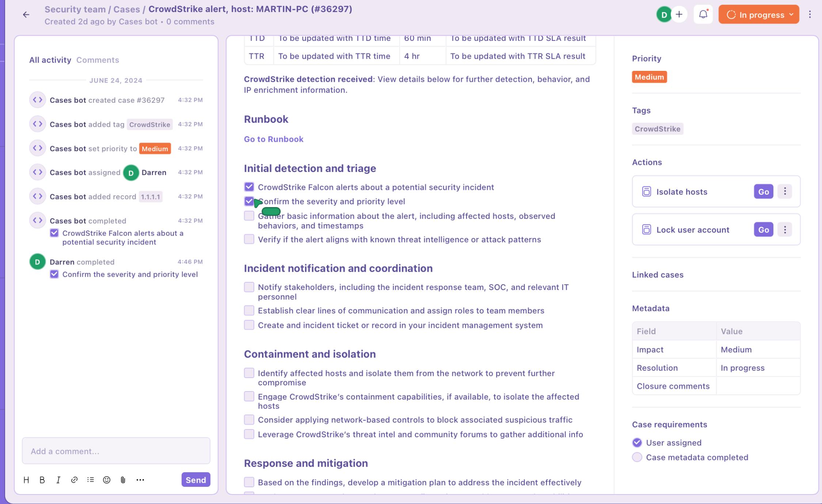Viewport: 822px width, 504px height.
Task: Click the plus icon to add assignee
Action: point(679,15)
